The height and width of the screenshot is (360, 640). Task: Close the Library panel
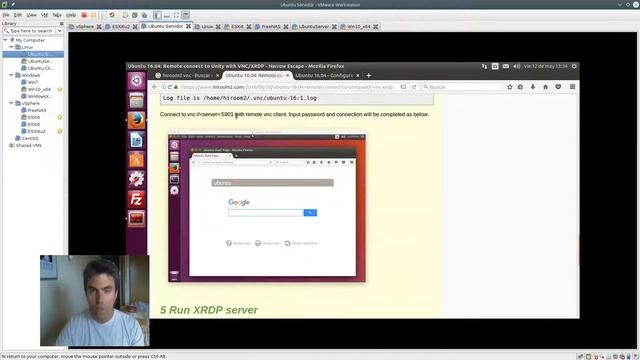[62, 24]
